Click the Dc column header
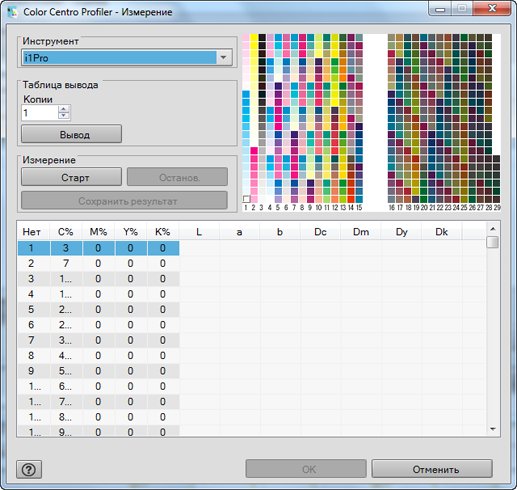Screen dimensions: 517x490 [x=320, y=232]
